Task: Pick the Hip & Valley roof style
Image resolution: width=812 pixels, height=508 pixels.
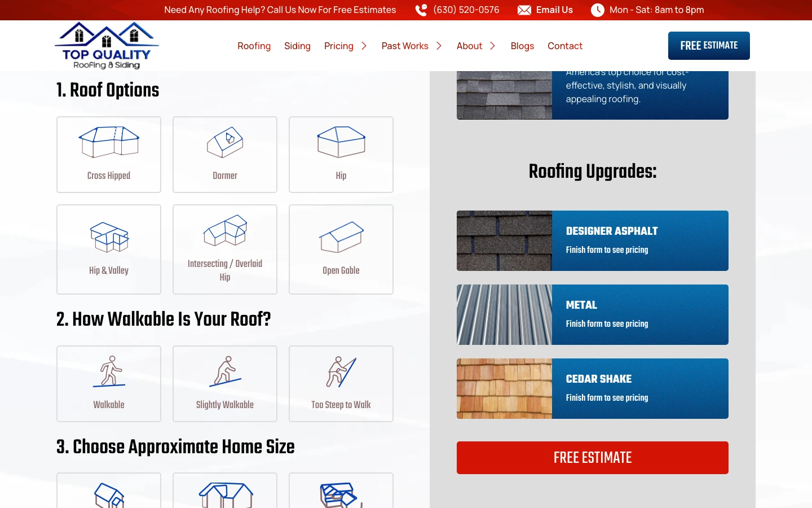Action: click(x=108, y=249)
